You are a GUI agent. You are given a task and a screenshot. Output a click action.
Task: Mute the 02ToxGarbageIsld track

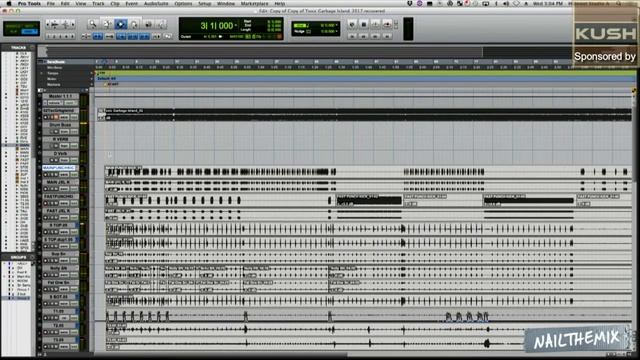click(56, 117)
